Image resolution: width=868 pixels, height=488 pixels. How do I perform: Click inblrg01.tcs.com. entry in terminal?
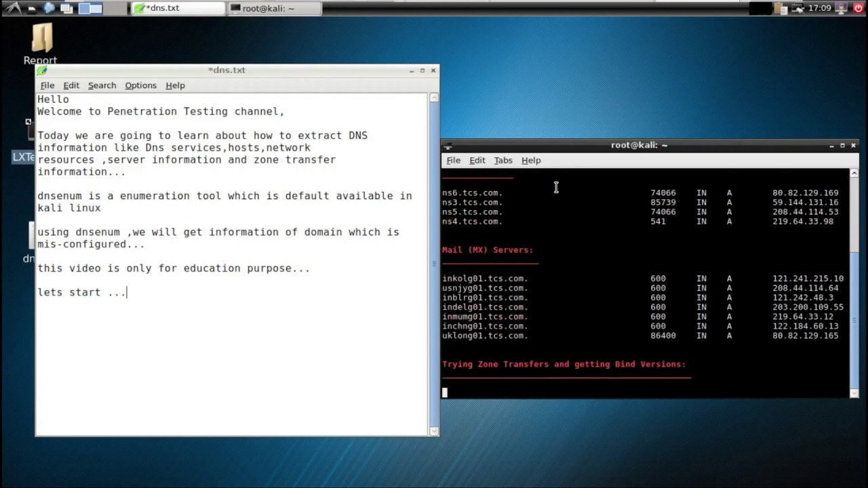click(485, 298)
